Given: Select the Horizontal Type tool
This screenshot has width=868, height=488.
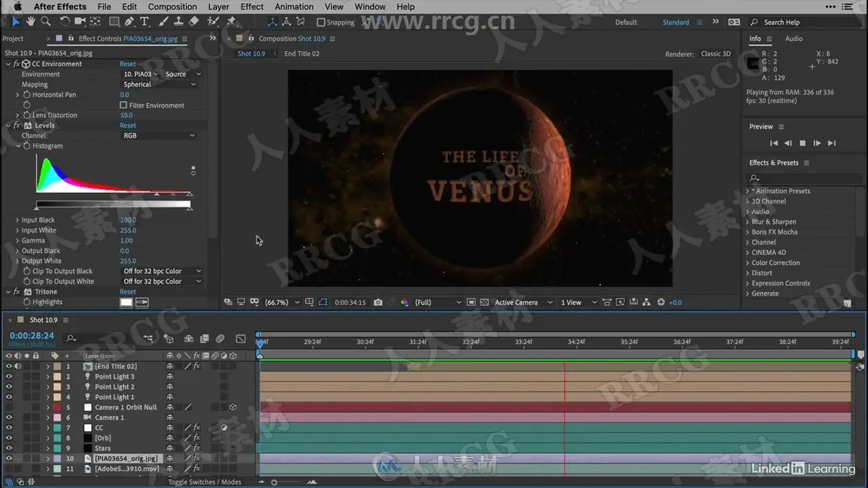Looking at the screenshot, I should point(145,22).
